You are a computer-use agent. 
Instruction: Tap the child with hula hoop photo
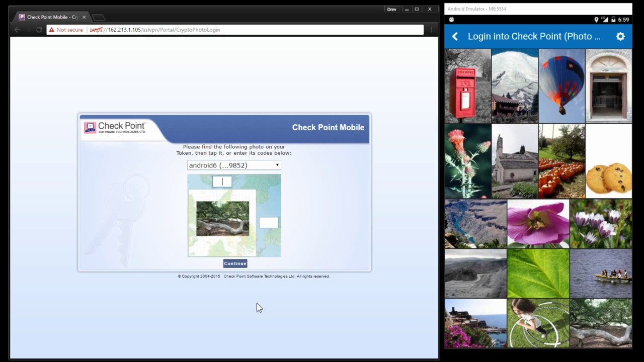pyautogui.click(x=538, y=323)
